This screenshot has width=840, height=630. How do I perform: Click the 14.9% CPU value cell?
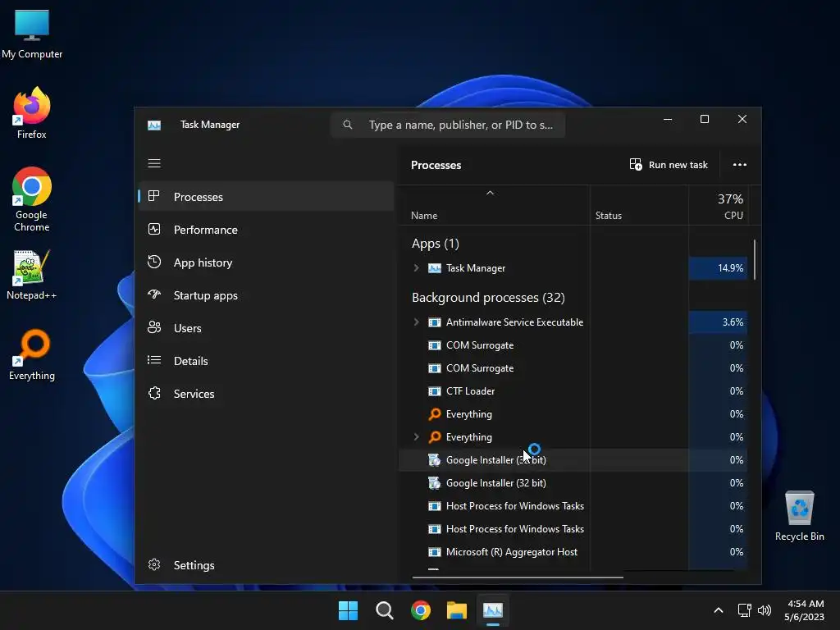pyautogui.click(x=718, y=268)
